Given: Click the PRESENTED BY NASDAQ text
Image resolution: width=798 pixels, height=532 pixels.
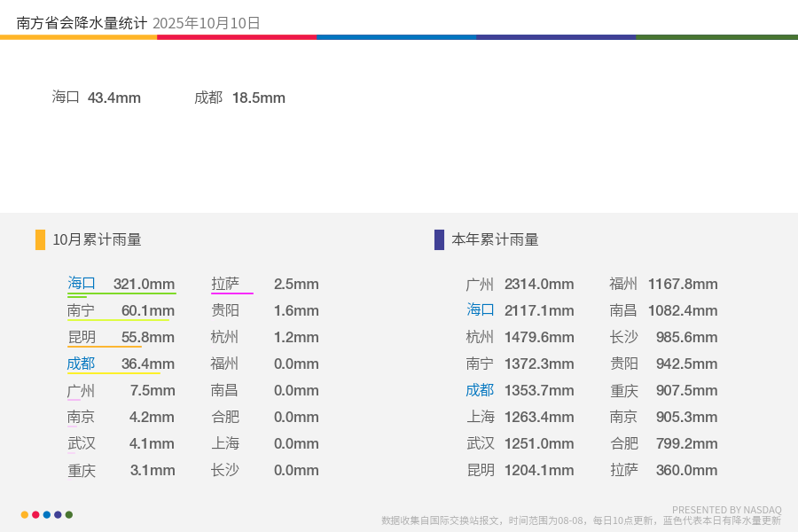Looking at the screenshot, I should 726,510.
